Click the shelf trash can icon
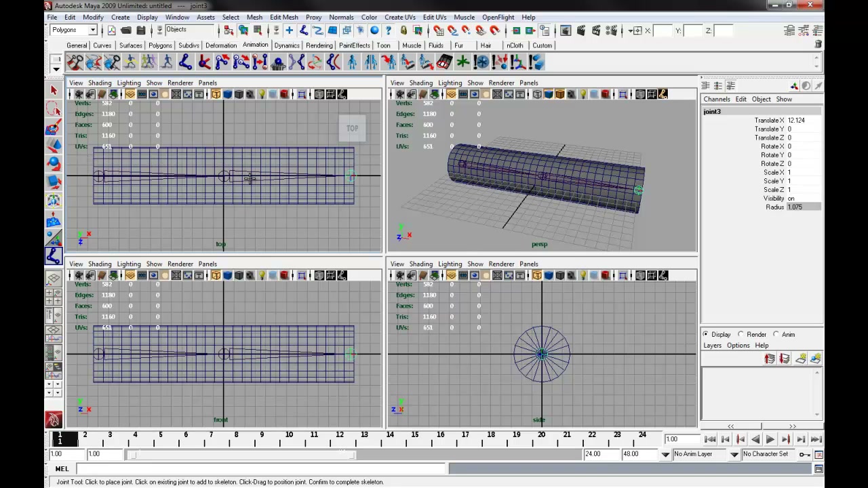The width and height of the screenshot is (868, 488). coord(818,45)
